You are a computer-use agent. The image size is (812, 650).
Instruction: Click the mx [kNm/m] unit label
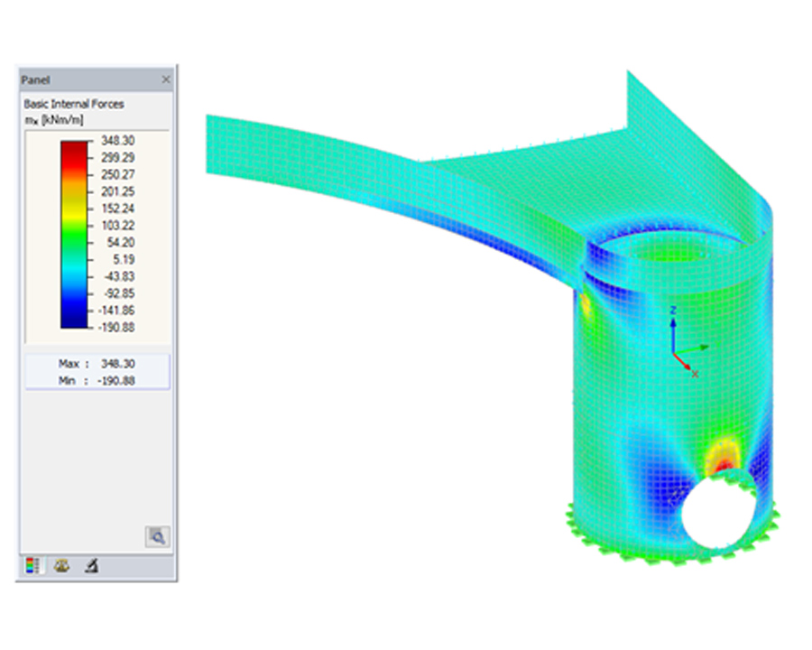point(54,120)
